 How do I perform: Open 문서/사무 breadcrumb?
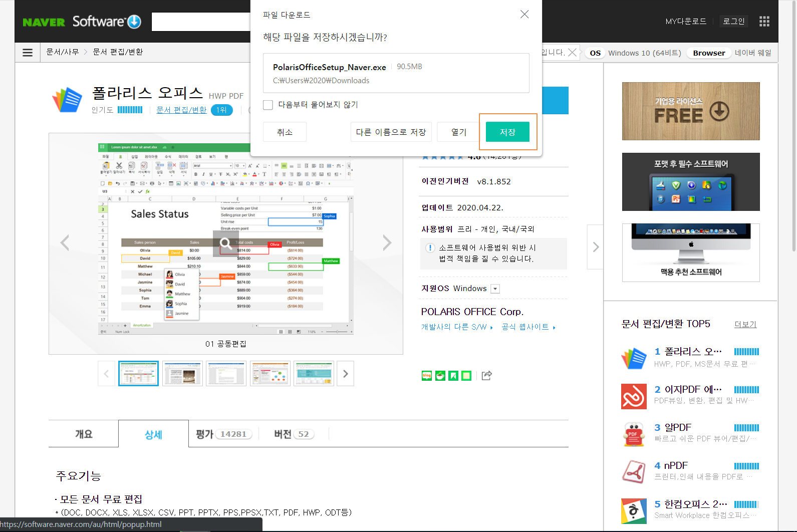pos(63,52)
